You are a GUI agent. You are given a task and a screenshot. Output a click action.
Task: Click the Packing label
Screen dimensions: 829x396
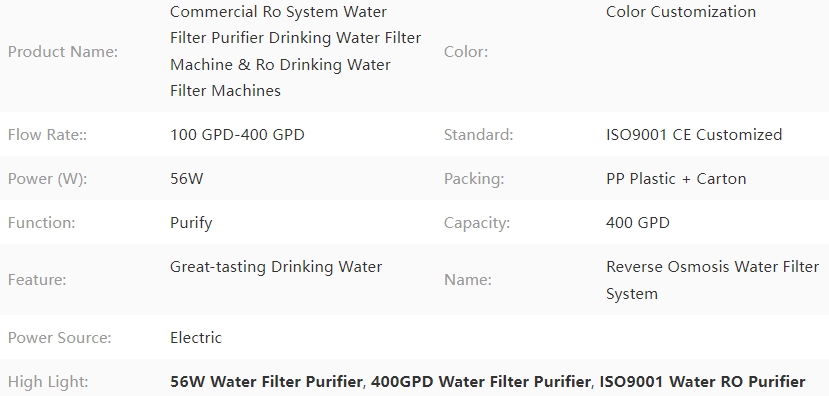[474, 178]
